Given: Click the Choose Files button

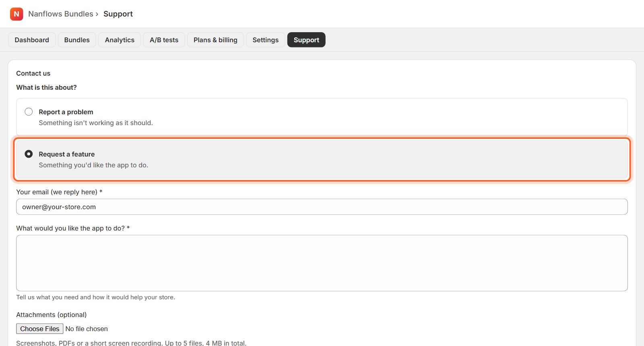Looking at the screenshot, I should click(x=40, y=329).
